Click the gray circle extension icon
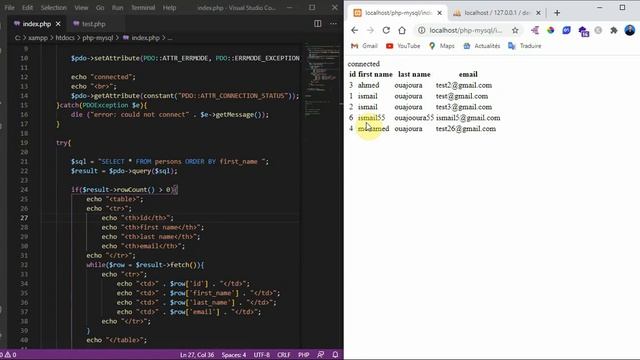Image resolution: width=640 pixels, height=360 pixels. pos(598,30)
